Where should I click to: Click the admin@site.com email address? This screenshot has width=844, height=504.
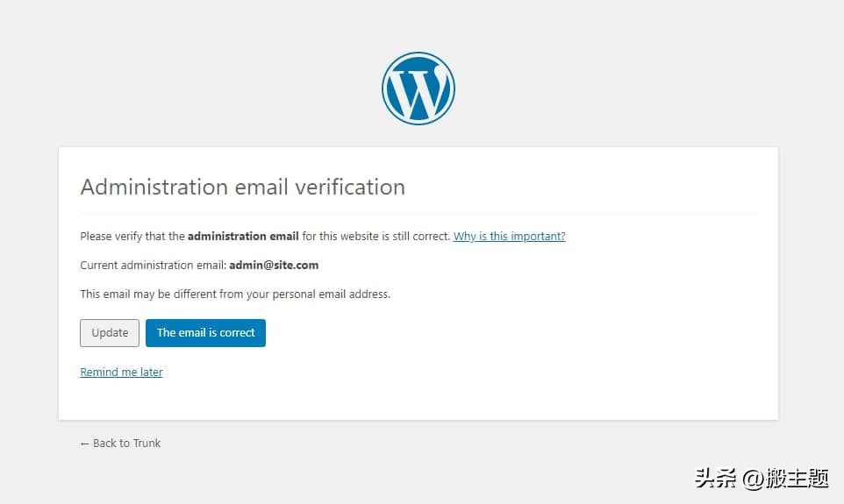(x=274, y=265)
